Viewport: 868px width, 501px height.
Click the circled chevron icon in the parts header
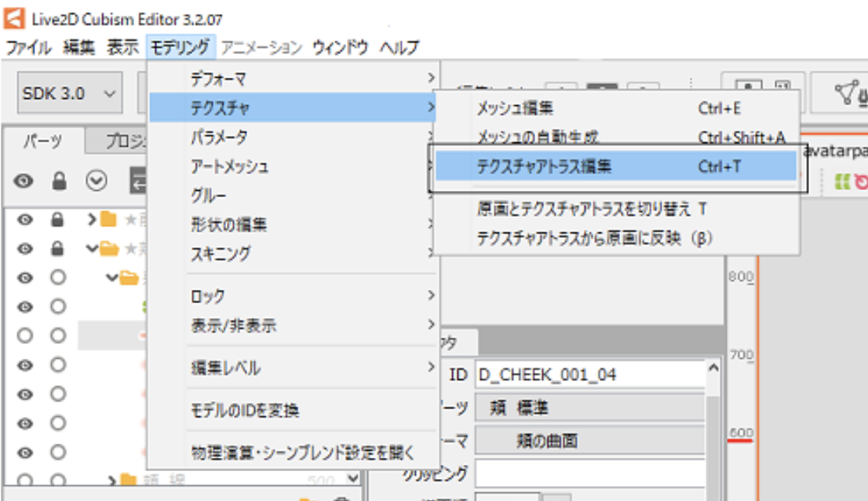point(96,181)
